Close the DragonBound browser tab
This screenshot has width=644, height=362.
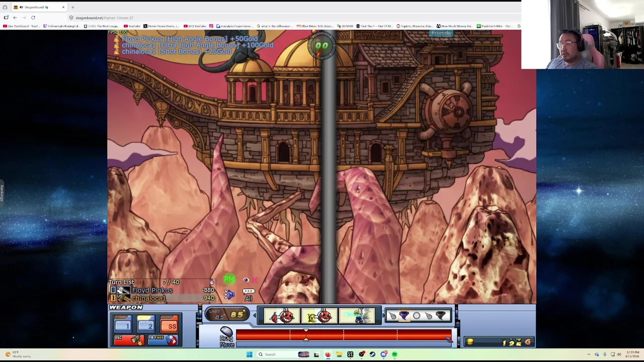[63, 7]
